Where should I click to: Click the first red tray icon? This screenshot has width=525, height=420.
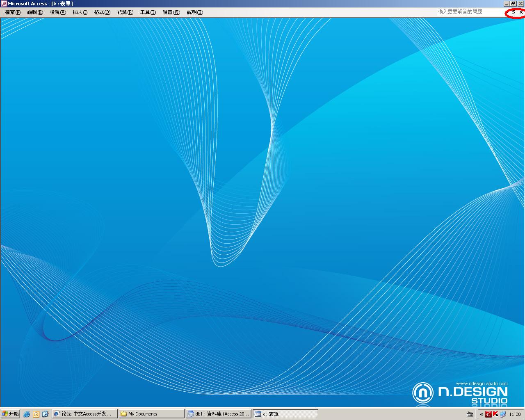pos(488,414)
